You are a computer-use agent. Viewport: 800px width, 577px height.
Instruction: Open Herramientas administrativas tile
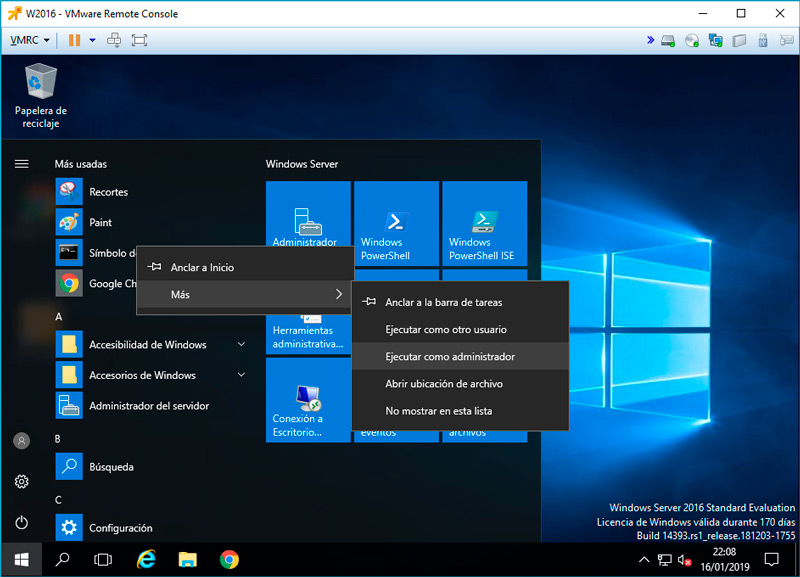point(308,334)
